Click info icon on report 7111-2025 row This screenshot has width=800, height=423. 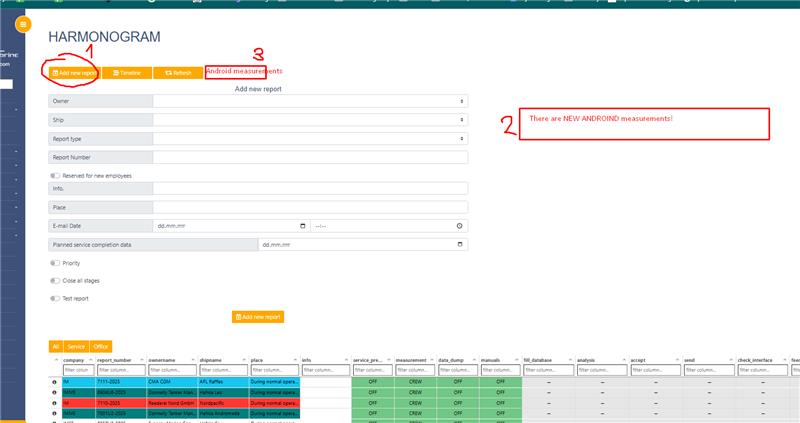click(x=54, y=382)
